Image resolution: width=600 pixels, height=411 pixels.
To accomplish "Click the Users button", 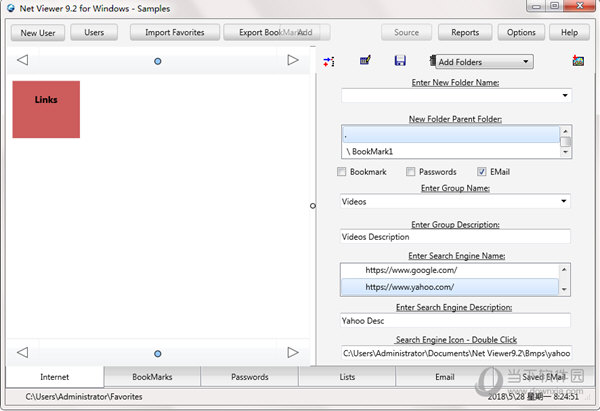I will (x=94, y=33).
